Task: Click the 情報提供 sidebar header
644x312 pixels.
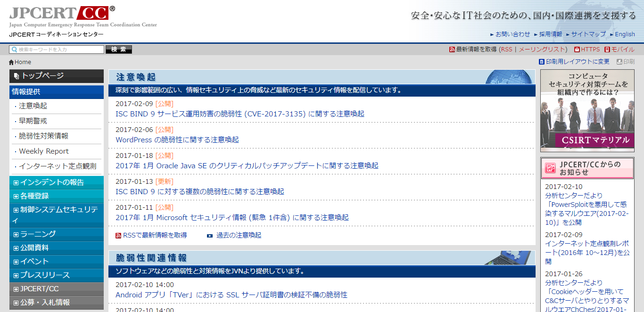Action: click(57, 92)
